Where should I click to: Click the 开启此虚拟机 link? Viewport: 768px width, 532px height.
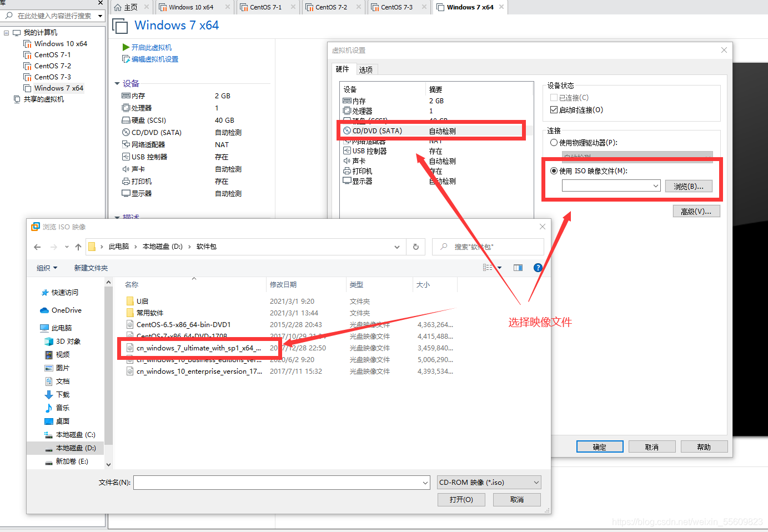[152, 48]
